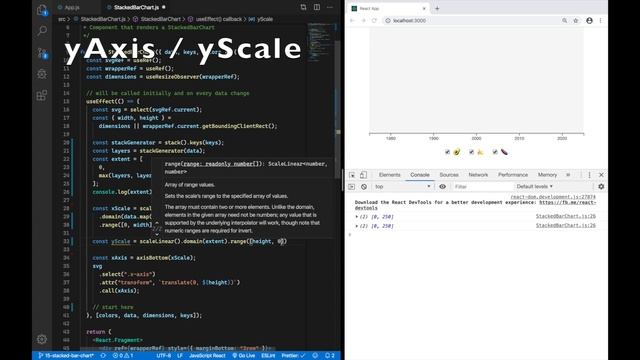Select the StackedBarChart.js editor tab

[x=136, y=7]
